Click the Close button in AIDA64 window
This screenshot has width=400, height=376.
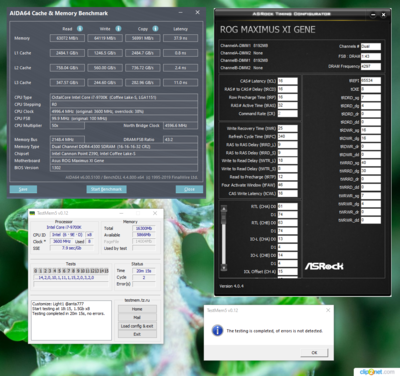[189, 189]
